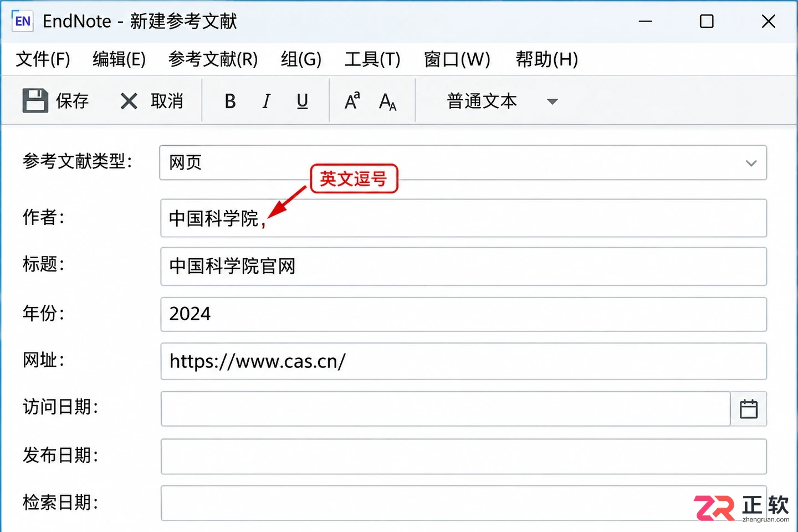This screenshot has height=532, width=798.
Task: Click into the 标题 field
Action: 463,267
